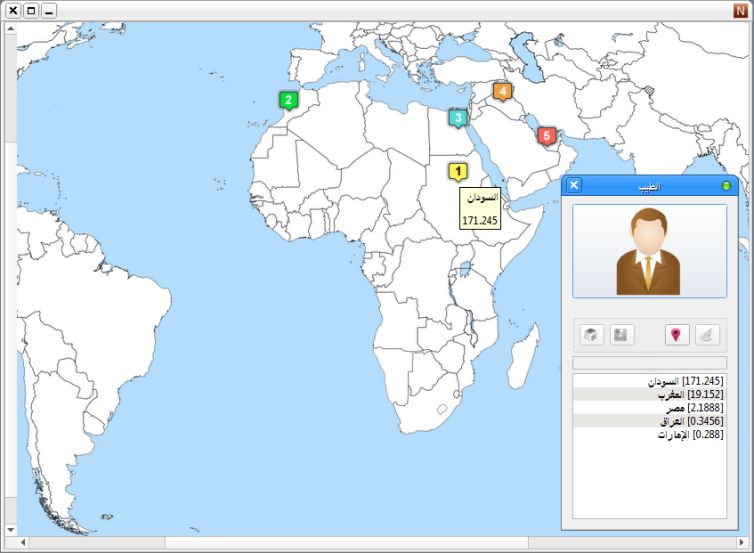This screenshot has width=754, height=553.
Task: Click the vertical scrollbar up arrow
Action: click(10, 28)
